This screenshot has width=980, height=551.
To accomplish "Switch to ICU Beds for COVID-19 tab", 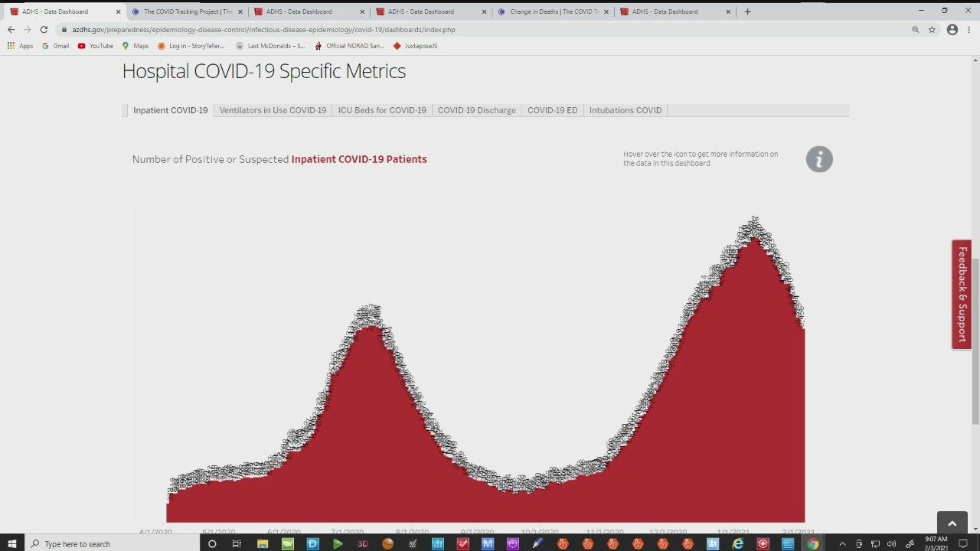I will pos(382,110).
